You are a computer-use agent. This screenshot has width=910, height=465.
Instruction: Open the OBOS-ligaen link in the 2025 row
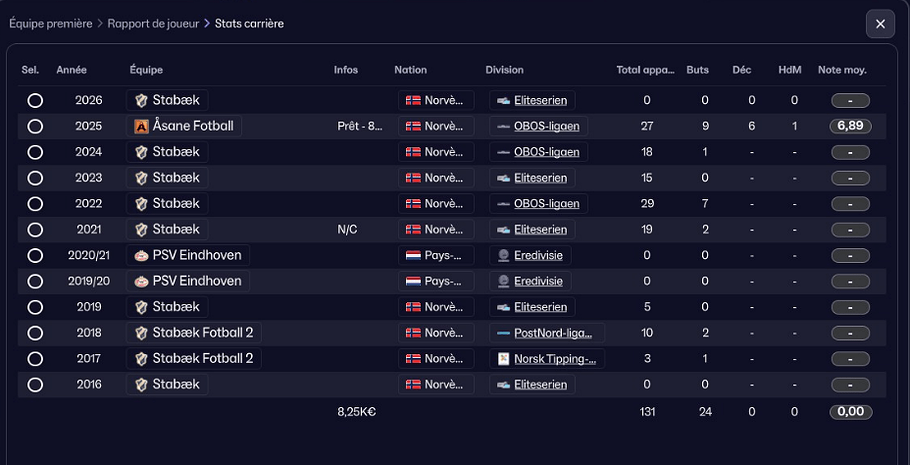(x=546, y=126)
